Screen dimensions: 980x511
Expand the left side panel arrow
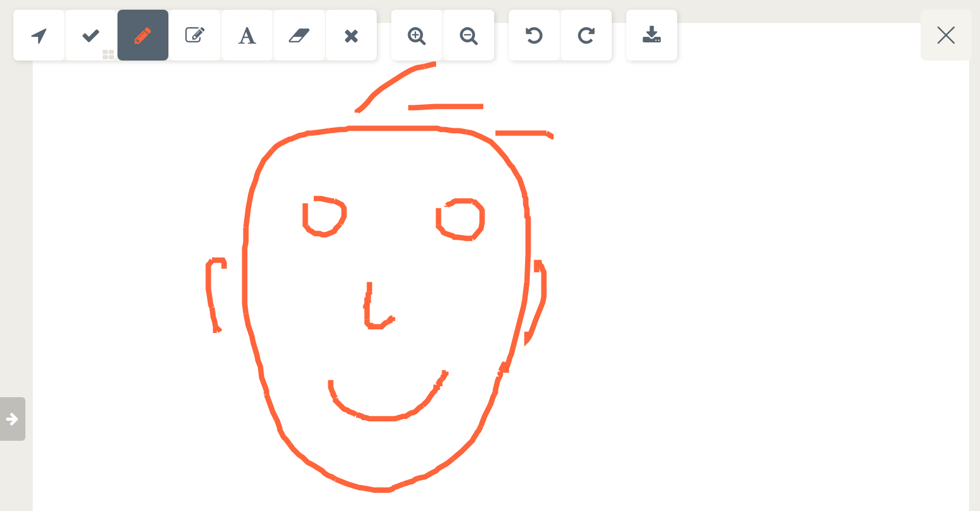[12, 419]
